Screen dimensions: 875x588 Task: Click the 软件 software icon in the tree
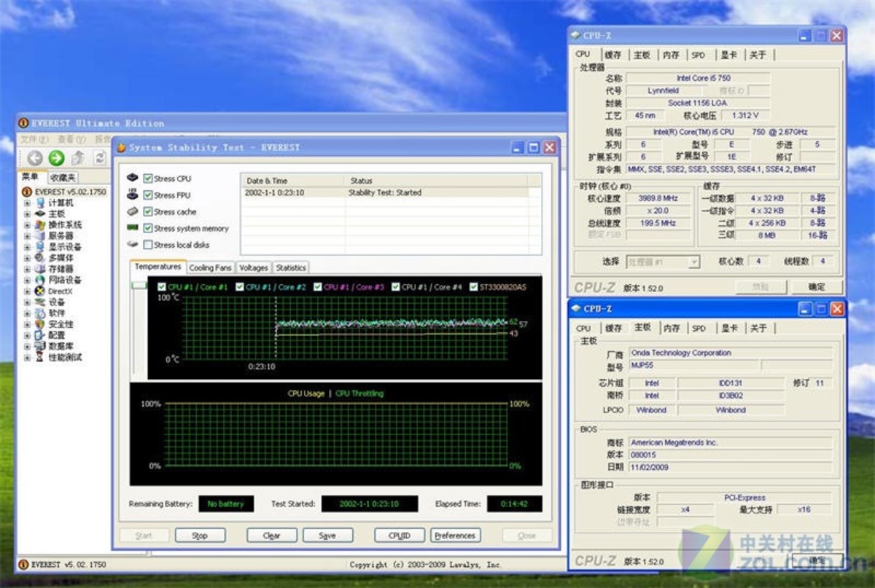[x=41, y=313]
